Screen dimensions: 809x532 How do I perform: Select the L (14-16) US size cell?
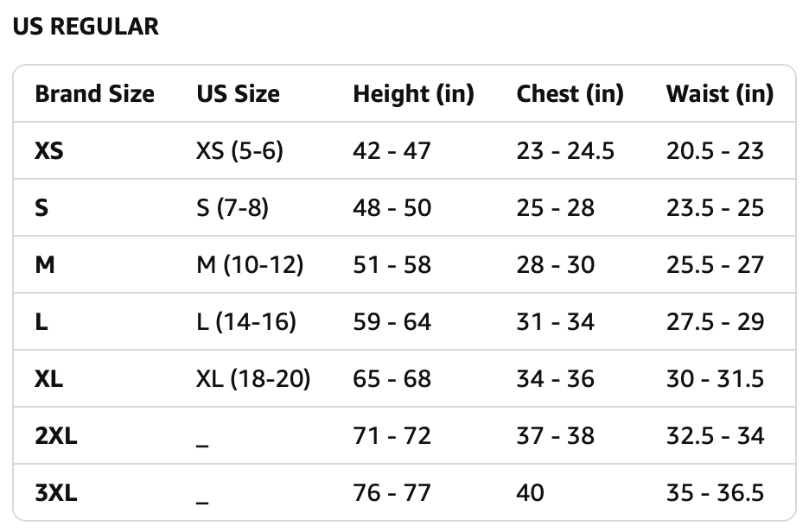(x=246, y=321)
